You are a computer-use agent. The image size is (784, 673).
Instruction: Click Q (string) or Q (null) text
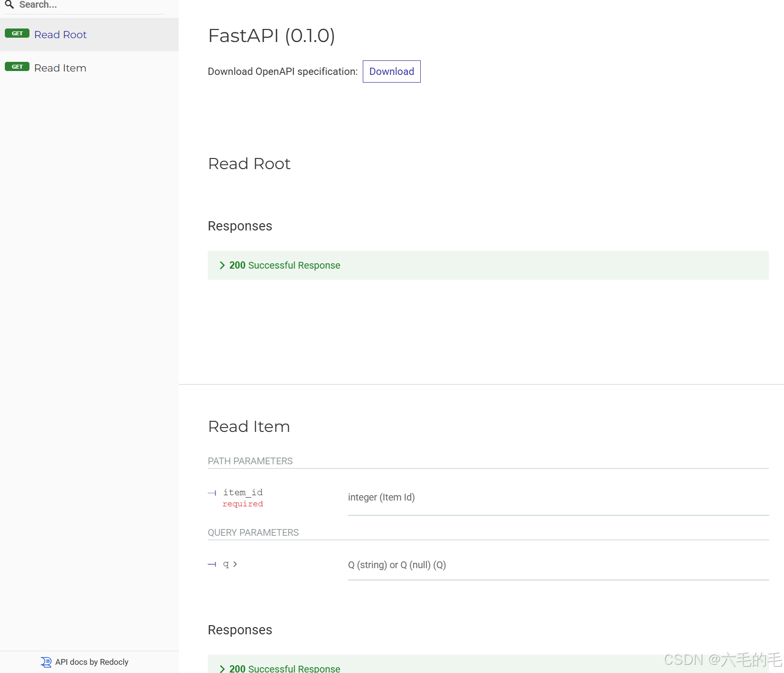coord(397,565)
